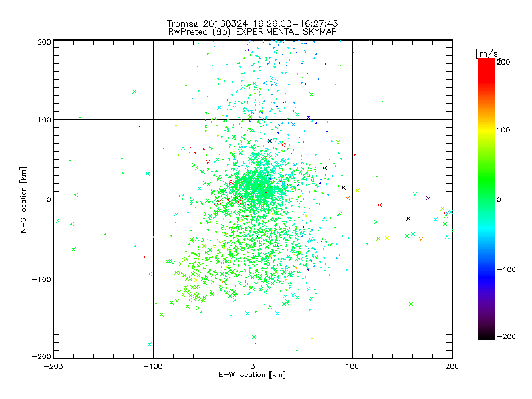This screenshot has width=532, height=399.
Task: Click the x-axis tick label '100'
Action: (352, 366)
